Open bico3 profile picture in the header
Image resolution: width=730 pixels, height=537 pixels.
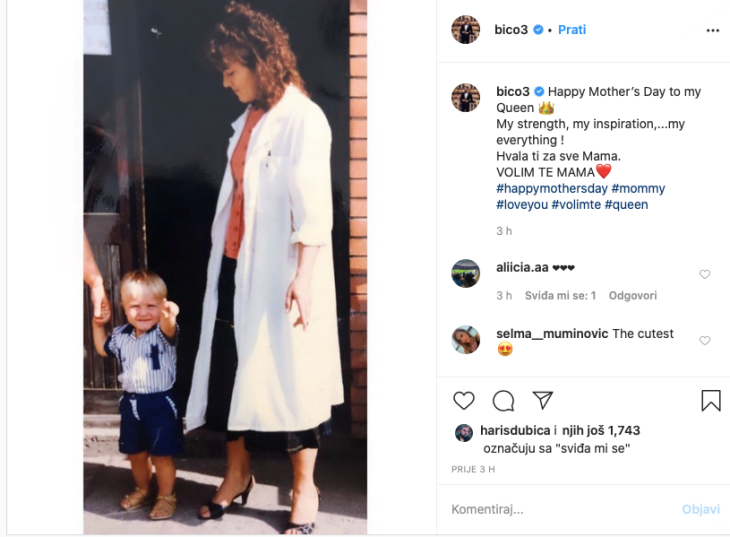coord(466,30)
